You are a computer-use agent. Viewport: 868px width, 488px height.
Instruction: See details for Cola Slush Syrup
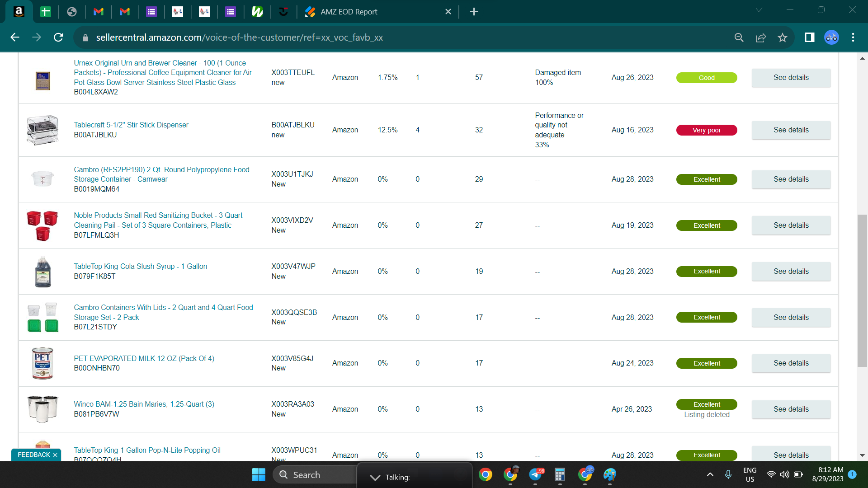[791, 272]
